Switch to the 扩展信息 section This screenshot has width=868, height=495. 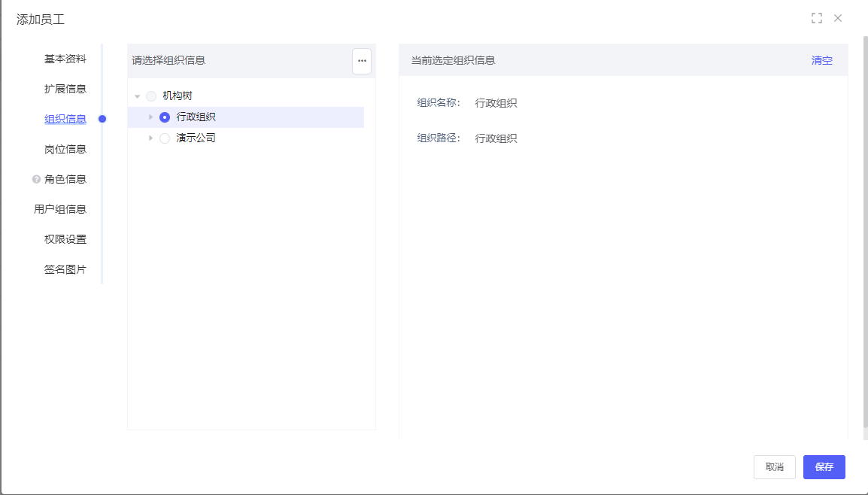pyautogui.click(x=65, y=89)
